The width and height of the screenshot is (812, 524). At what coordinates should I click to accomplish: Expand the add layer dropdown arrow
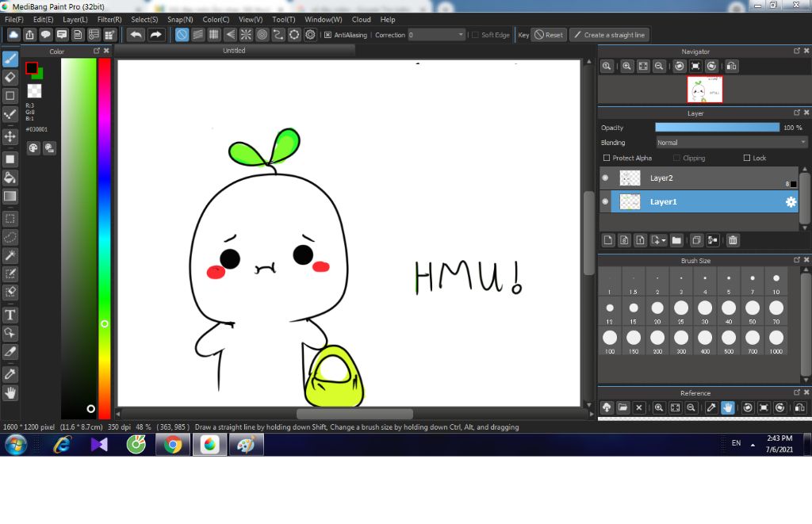664,241
